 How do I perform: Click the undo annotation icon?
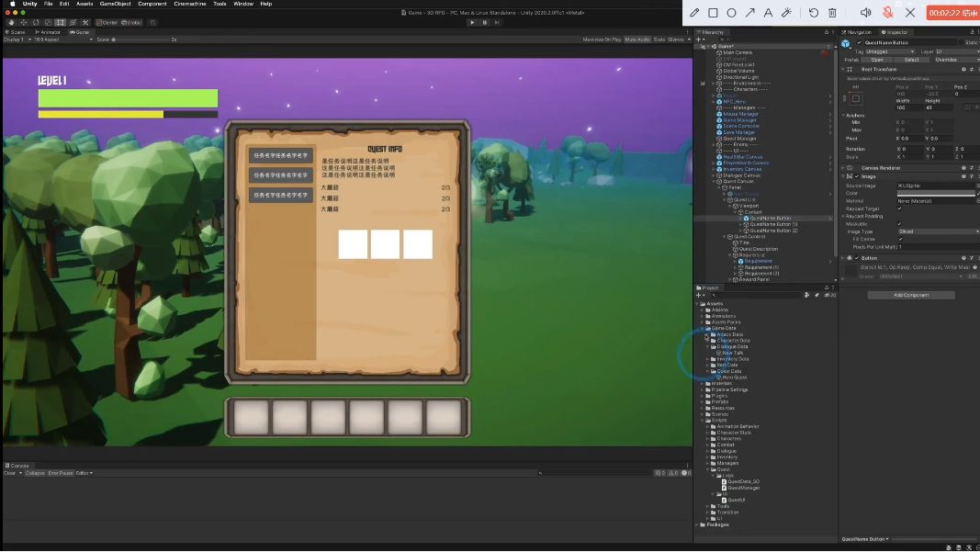tap(814, 13)
